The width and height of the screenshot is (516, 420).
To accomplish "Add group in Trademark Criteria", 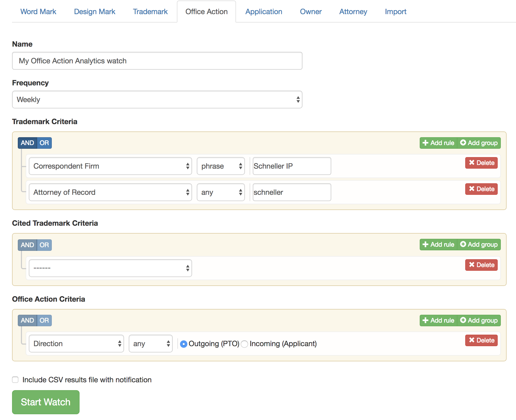I will [479, 143].
